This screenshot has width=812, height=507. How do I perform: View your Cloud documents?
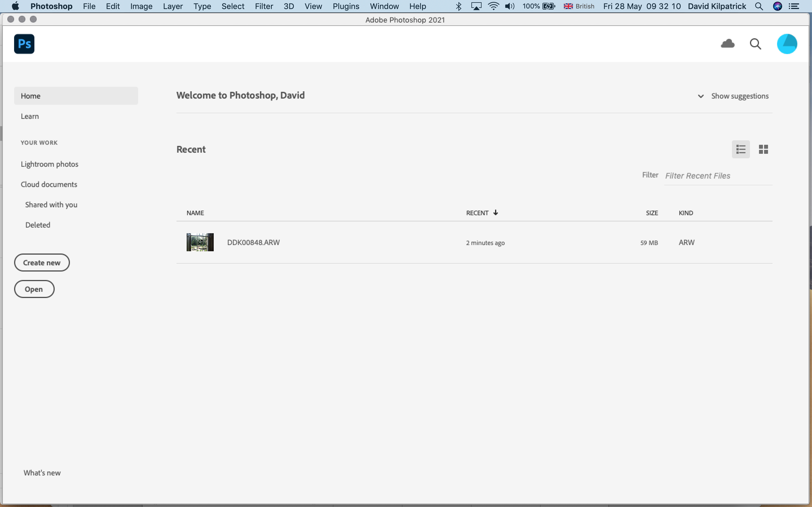pos(49,184)
